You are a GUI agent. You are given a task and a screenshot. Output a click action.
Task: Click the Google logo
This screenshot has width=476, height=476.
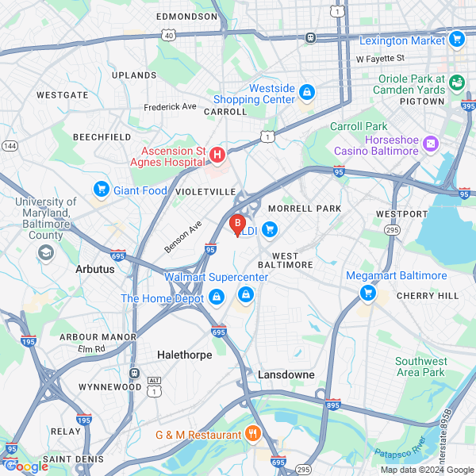26,466
